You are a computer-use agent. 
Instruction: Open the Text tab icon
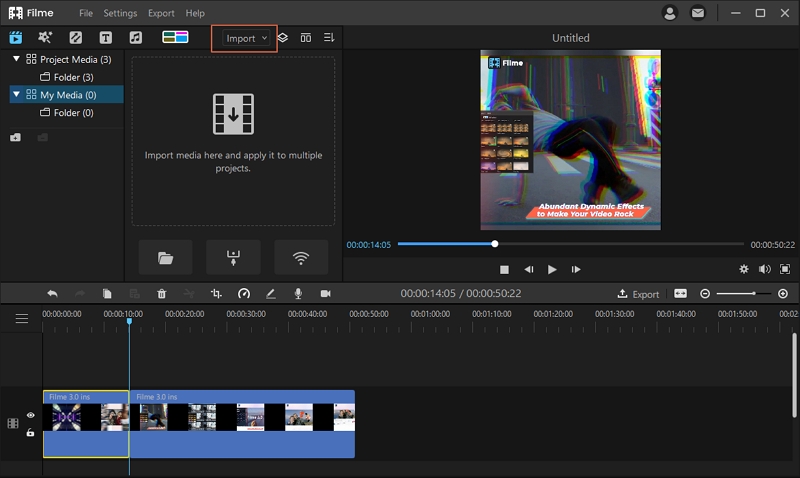point(106,37)
